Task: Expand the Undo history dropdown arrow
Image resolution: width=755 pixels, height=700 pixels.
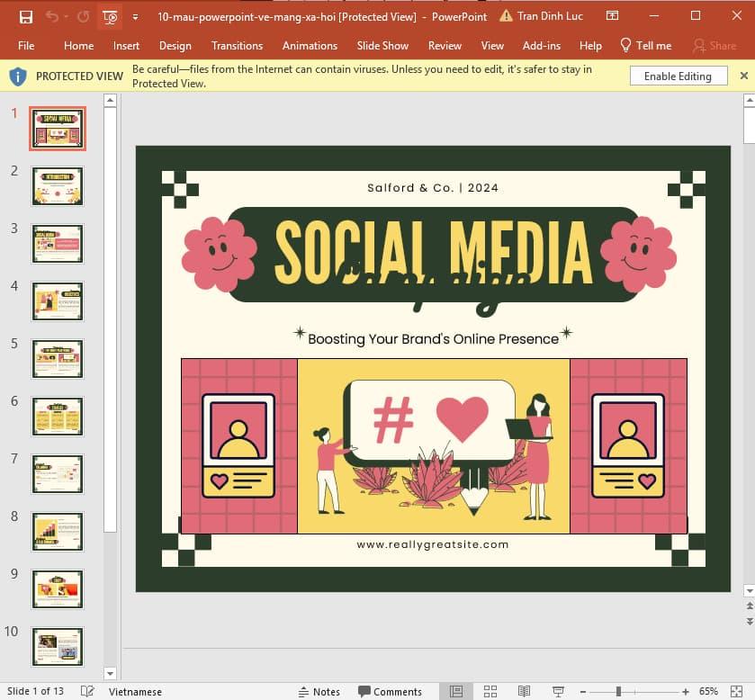Action: [x=66, y=16]
